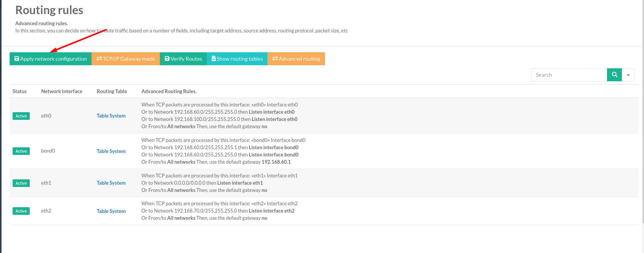Click the arrows icon on Advanced routing
644x253 pixels.
point(275,59)
